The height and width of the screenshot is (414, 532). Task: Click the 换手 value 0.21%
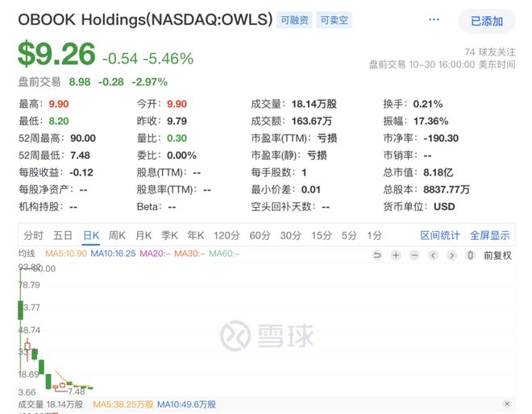point(428,104)
